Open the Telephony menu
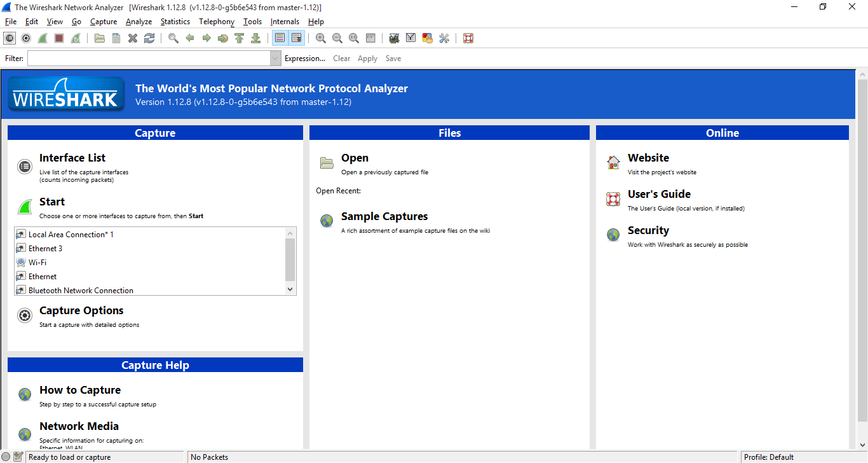Image resolution: width=868 pixels, height=463 pixels. pyautogui.click(x=216, y=22)
